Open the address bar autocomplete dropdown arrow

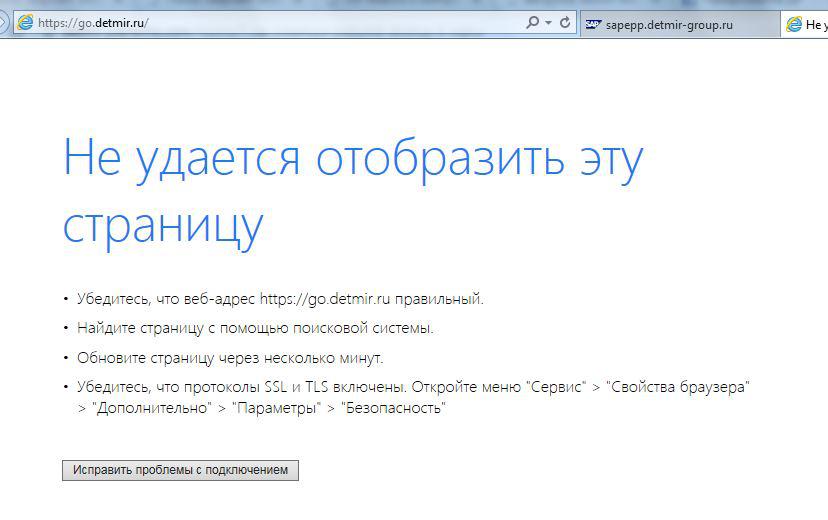click(x=548, y=23)
